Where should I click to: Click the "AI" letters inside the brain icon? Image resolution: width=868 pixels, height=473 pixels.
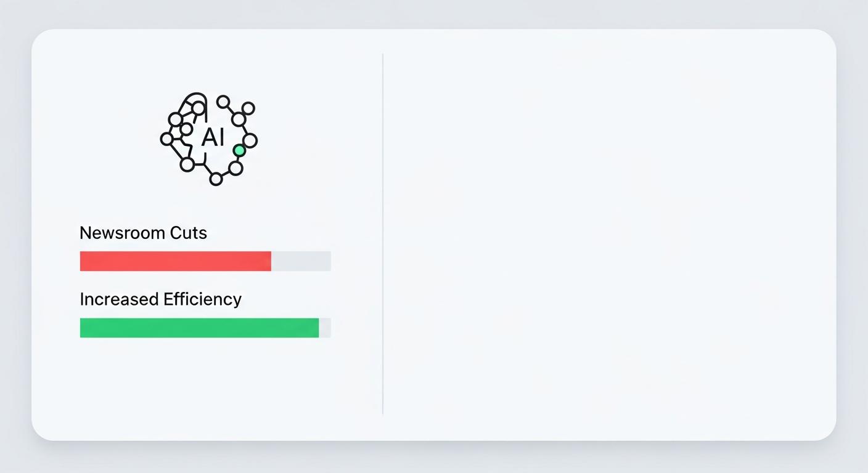click(x=213, y=138)
